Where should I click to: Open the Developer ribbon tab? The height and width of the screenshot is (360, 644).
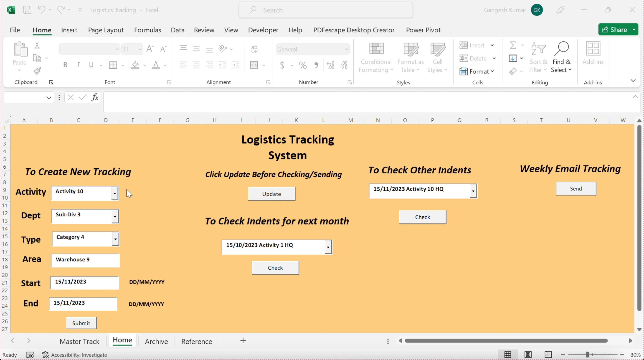click(263, 30)
